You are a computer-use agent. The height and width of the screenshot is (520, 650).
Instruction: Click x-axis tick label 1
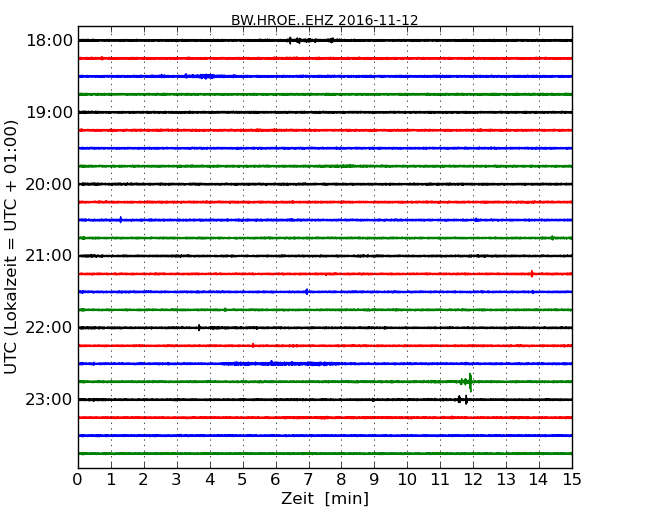point(111,480)
